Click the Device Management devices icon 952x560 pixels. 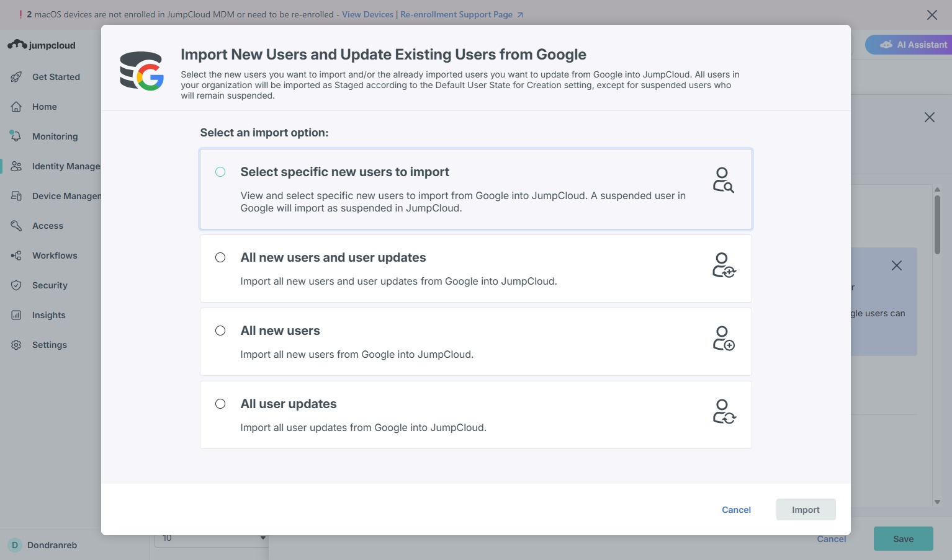pos(17,196)
